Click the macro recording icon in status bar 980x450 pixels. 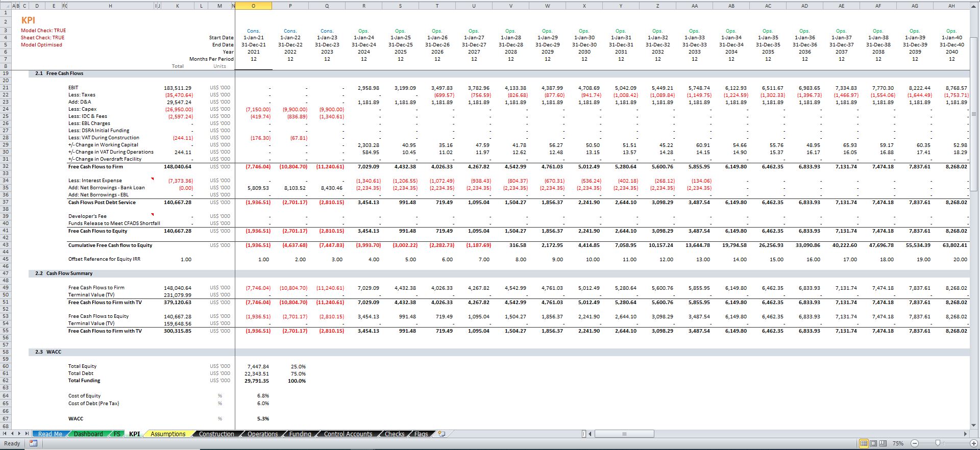(33, 443)
